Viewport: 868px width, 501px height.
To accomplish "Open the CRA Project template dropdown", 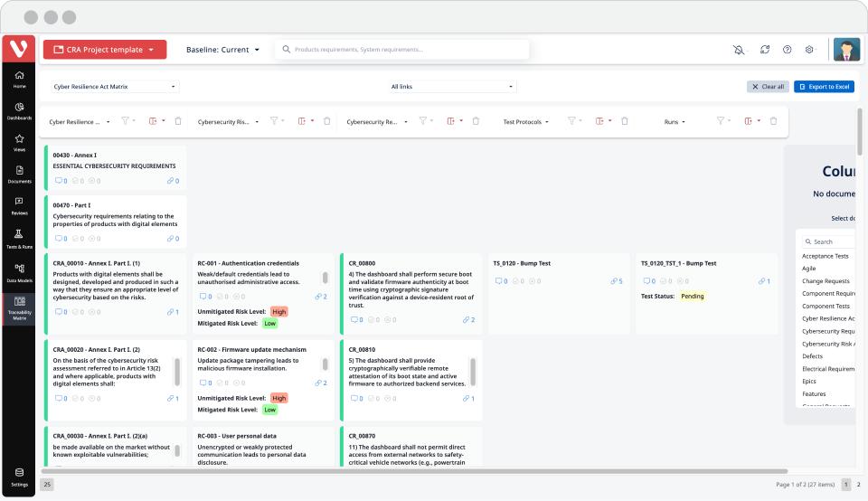I will 105,49.
